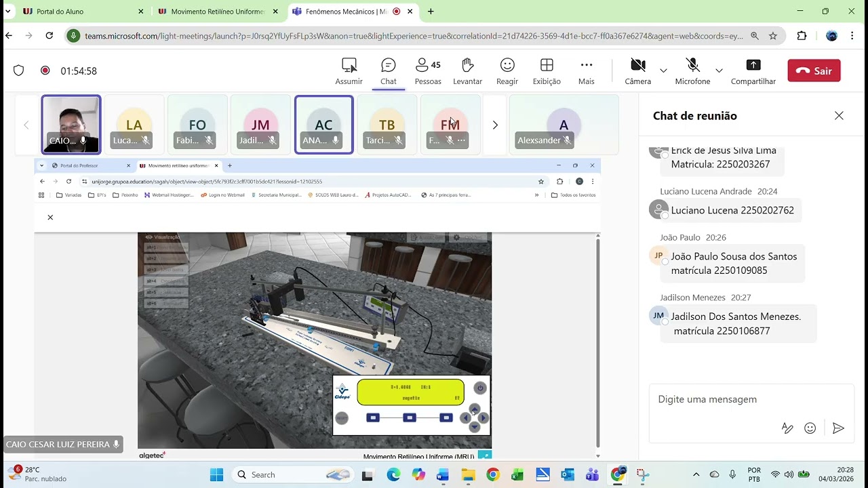Image resolution: width=868 pixels, height=488 pixels.
Task: Click the Digite uma mensagem input field
Action: click(x=751, y=400)
